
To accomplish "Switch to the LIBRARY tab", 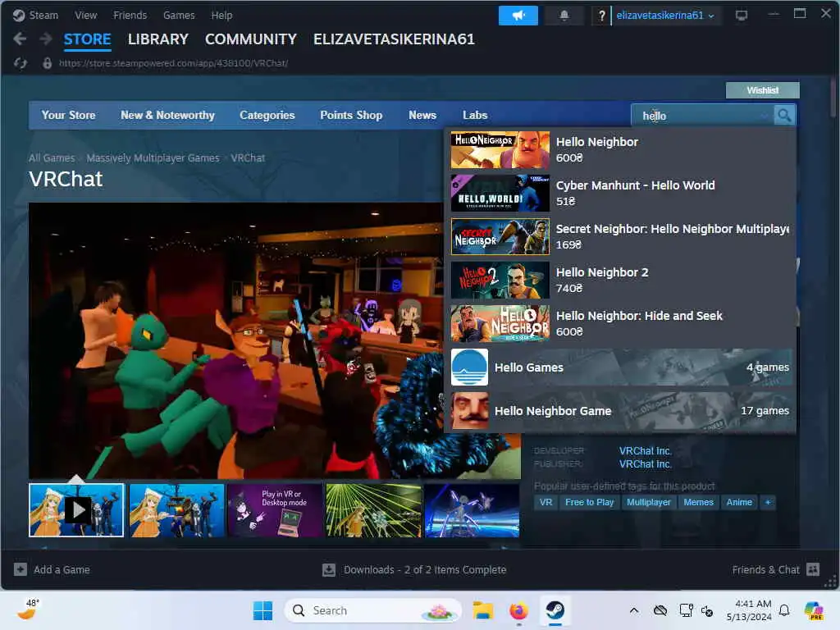I will (x=158, y=39).
